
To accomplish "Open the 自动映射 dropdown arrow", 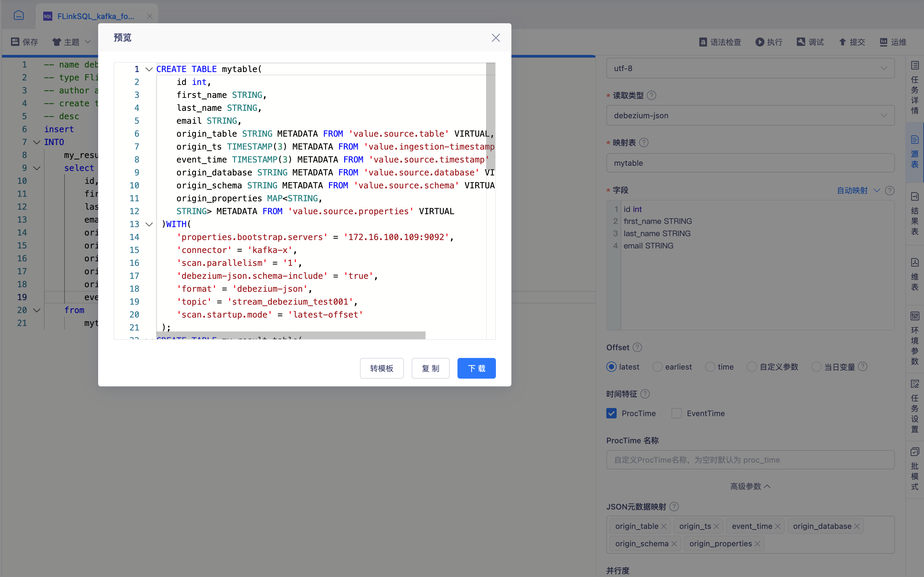I will coord(877,190).
